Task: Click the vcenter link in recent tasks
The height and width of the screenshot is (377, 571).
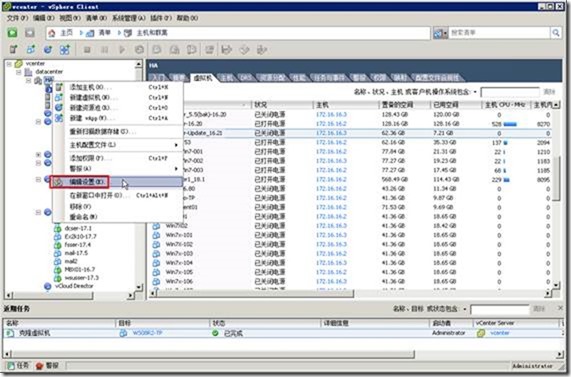Action: (x=499, y=333)
